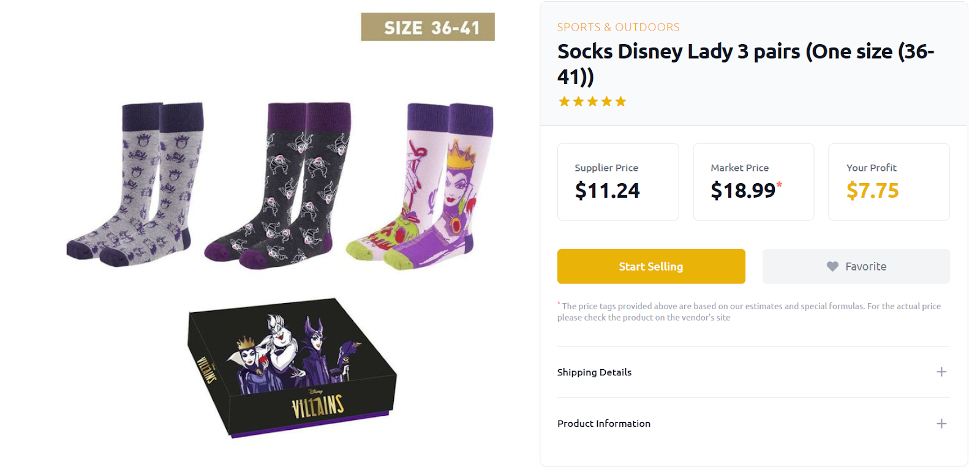
Task: Click the SIZE 36-41 badge
Action: [428, 28]
